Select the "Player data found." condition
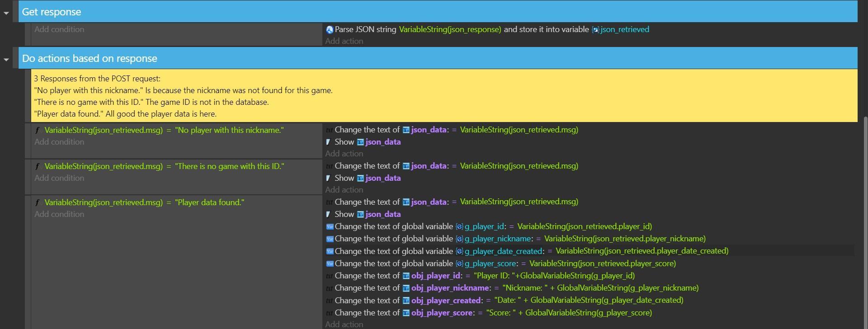Screen dimensions: 868x329 point(144,202)
